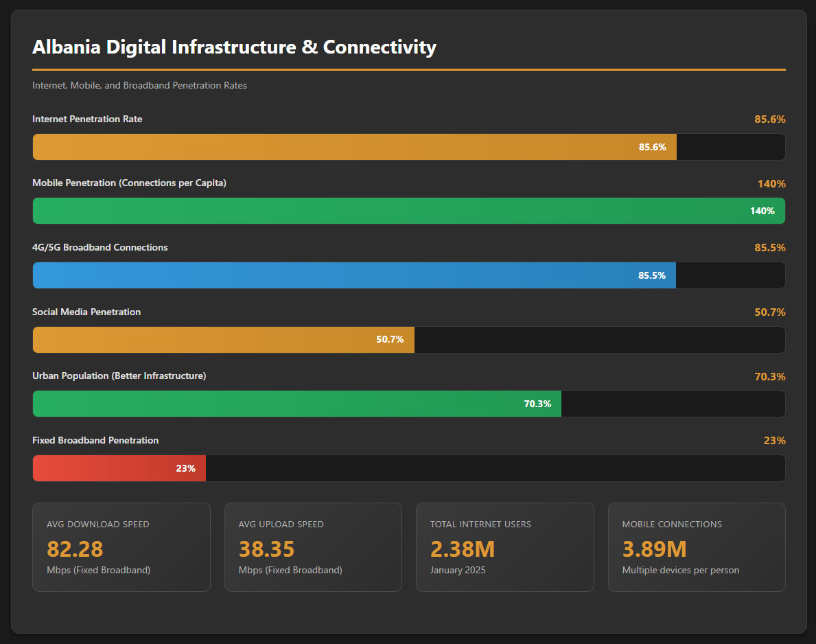816x644 pixels.
Task: Click the green Mobile Penetration progress bar
Action: [x=408, y=211]
